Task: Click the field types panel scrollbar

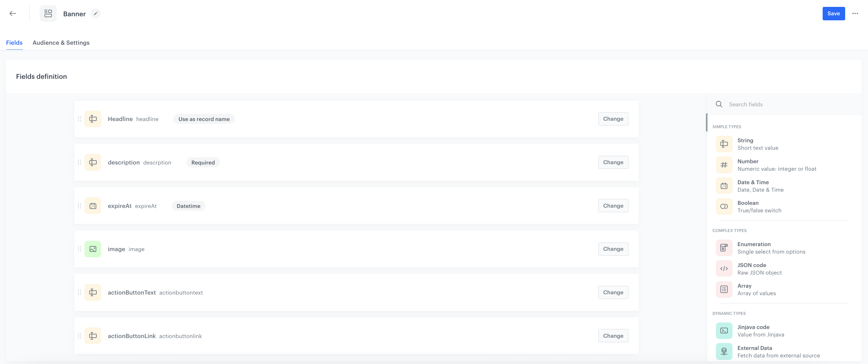Action: pyautogui.click(x=707, y=123)
